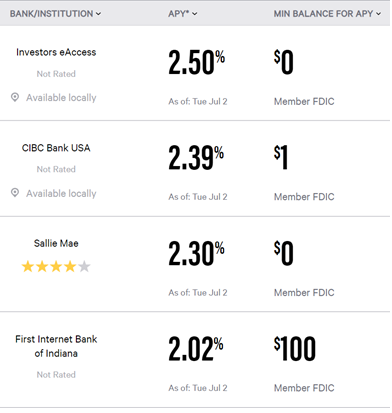
Task: Click the 2.50% APY rate
Action: (x=196, y=62)
